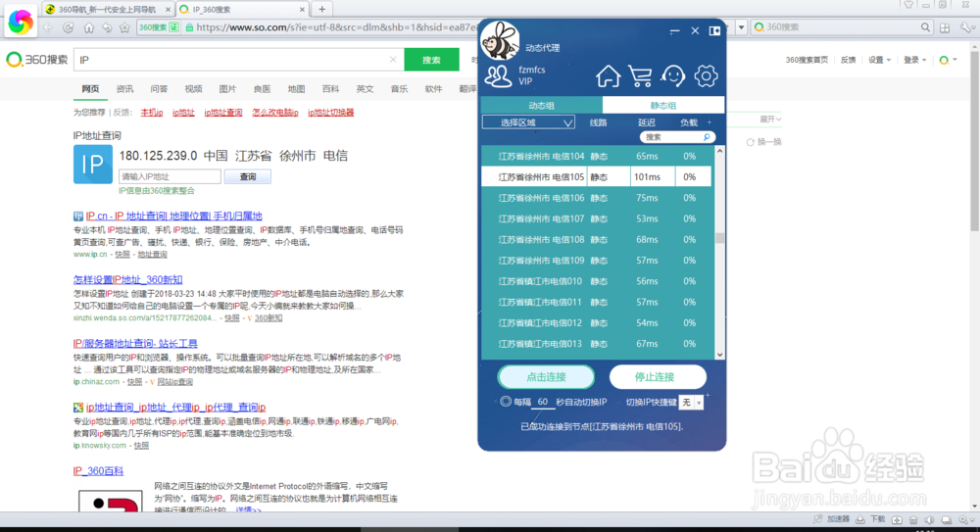Switch to the 动态组 tab
Screen dimensions: 980x532
[541, 105]
